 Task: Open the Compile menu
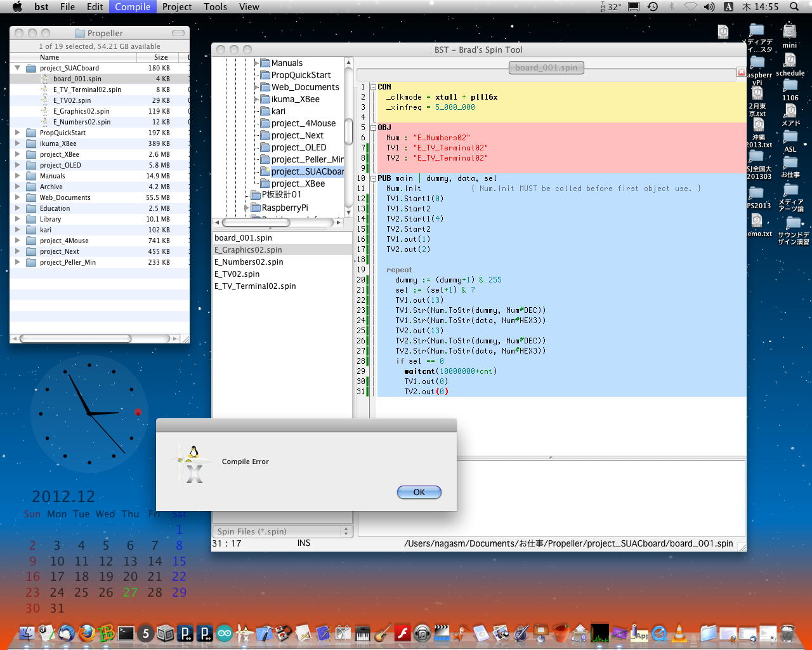(133, 7)
